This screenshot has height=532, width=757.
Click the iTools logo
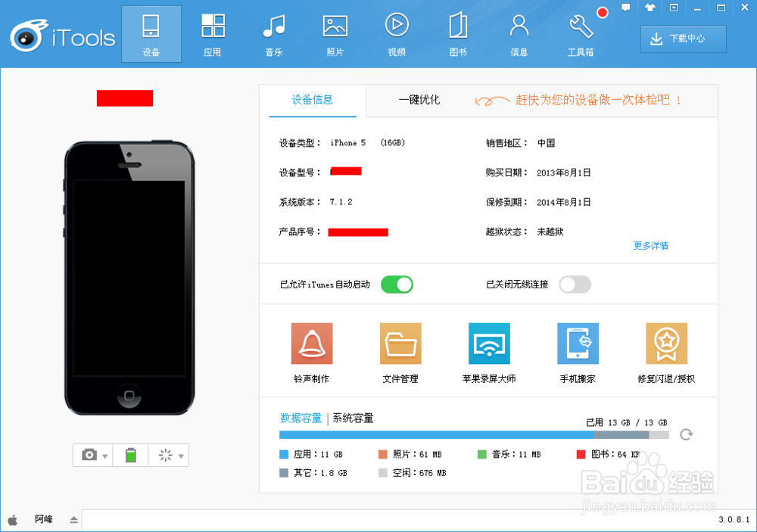[63, 36]
